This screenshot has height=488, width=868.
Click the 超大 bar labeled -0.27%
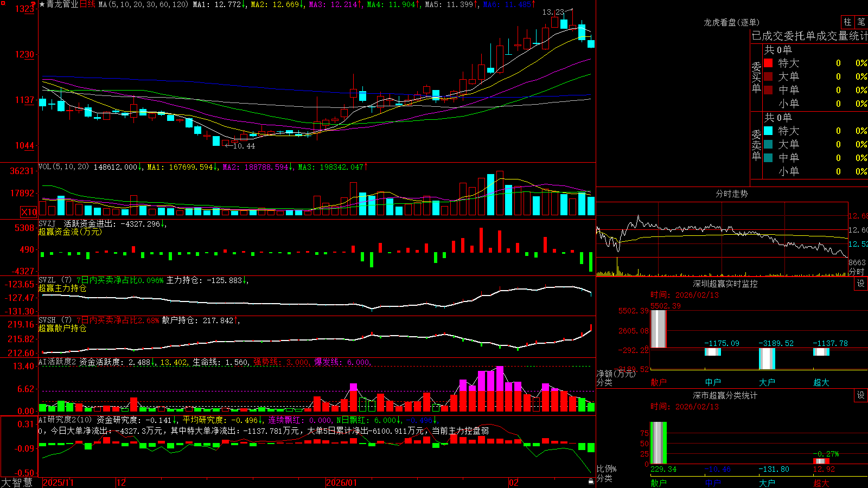tap(821, 461)
